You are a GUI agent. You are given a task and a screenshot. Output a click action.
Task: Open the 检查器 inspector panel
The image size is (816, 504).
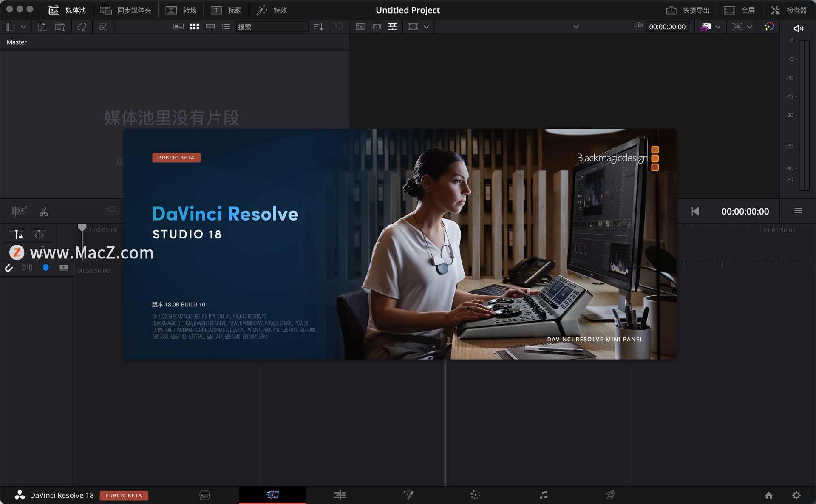click(789, 10)
